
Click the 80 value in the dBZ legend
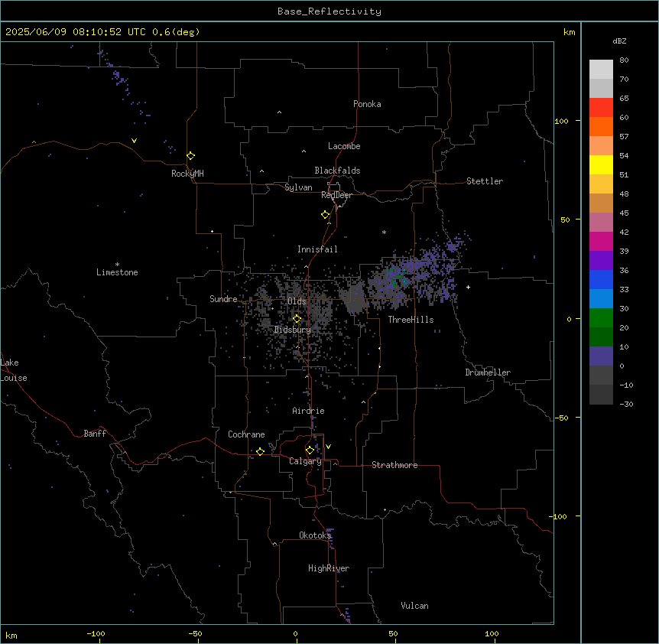624,60
